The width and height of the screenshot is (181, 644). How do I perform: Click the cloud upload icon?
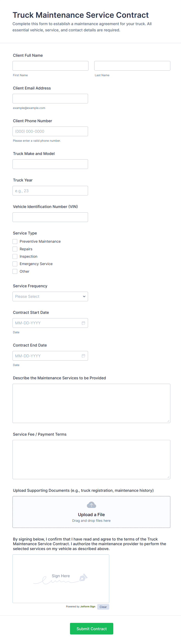[x=91, y=505]
